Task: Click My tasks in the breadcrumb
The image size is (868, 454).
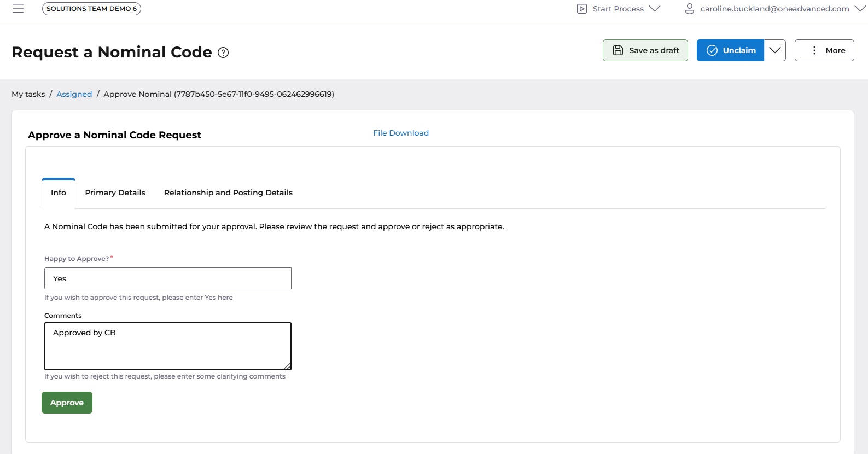Action: [x=28, y=94]
